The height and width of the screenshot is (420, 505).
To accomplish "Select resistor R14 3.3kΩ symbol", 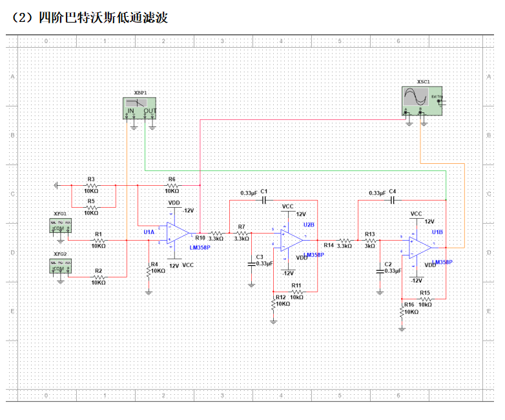I will [345, 241].
